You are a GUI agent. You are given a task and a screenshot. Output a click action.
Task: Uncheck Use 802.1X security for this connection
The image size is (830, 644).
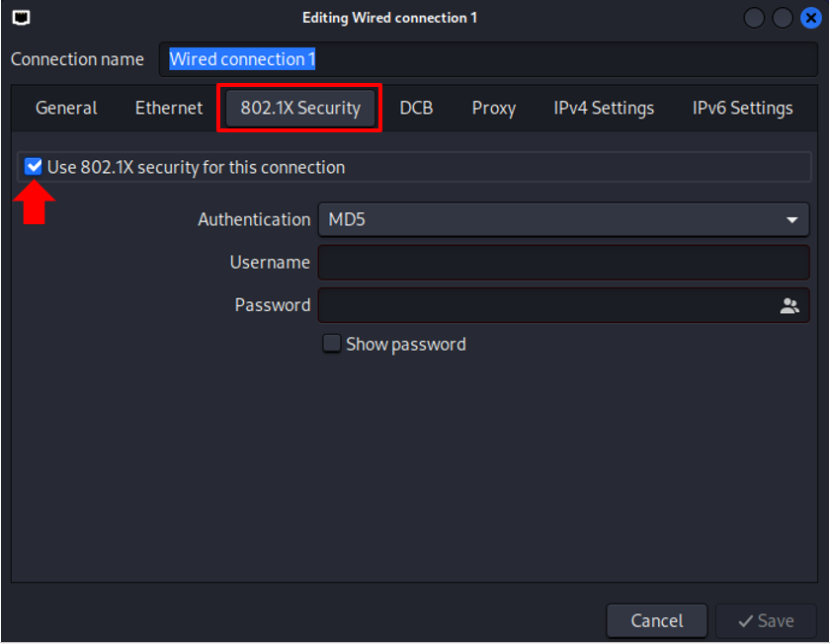[34, 167]
